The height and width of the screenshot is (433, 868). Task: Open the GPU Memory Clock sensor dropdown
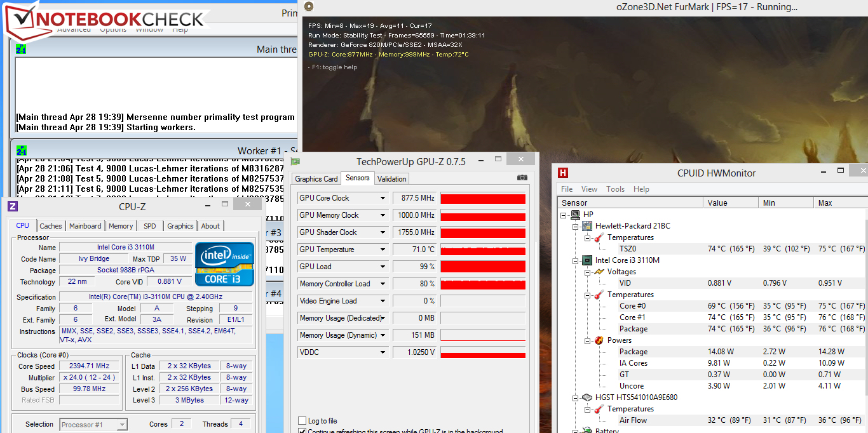pyautogui.click(x=383, y=215)
